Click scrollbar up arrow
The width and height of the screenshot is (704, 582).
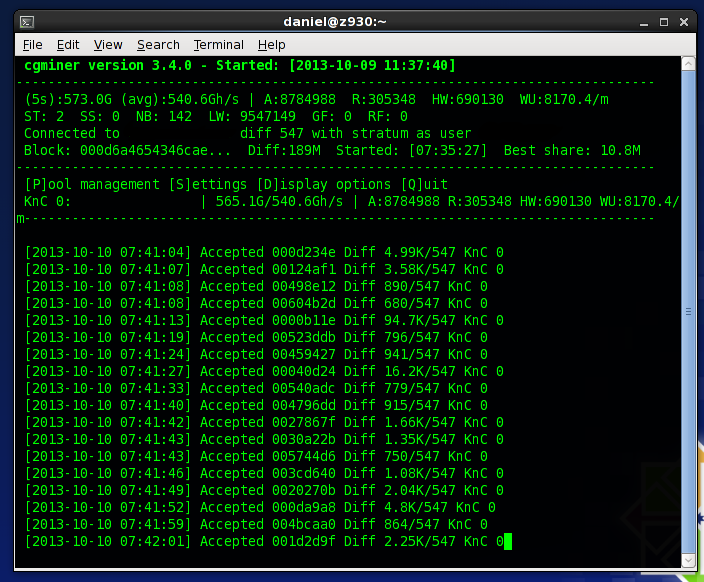(688, 64)
